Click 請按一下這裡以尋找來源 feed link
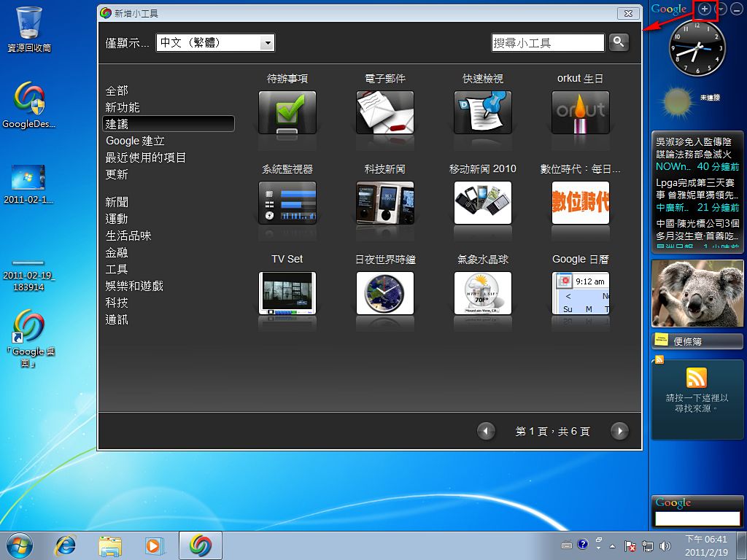747x560 pixels. 697,402
